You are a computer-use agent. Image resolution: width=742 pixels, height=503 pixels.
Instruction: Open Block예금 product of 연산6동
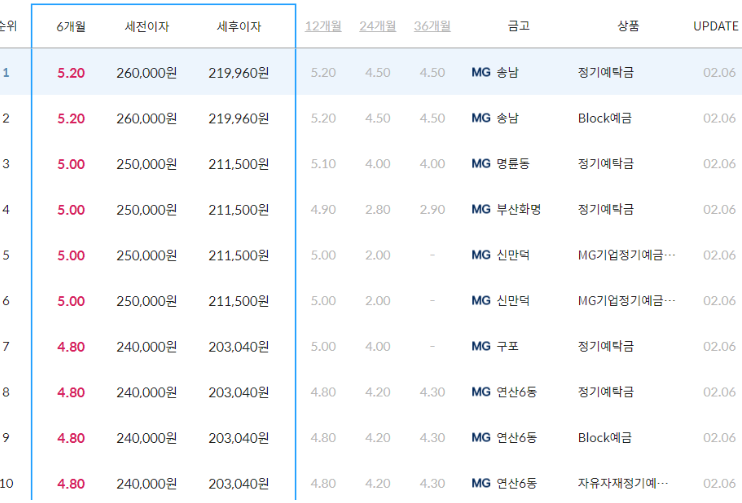pyautogui.click(x=605, y=438)
